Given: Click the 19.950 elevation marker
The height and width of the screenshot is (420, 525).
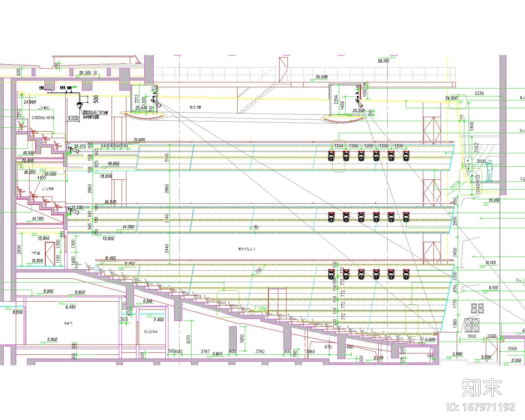Looking at the screenshot, I should click(x=29, y=153).
